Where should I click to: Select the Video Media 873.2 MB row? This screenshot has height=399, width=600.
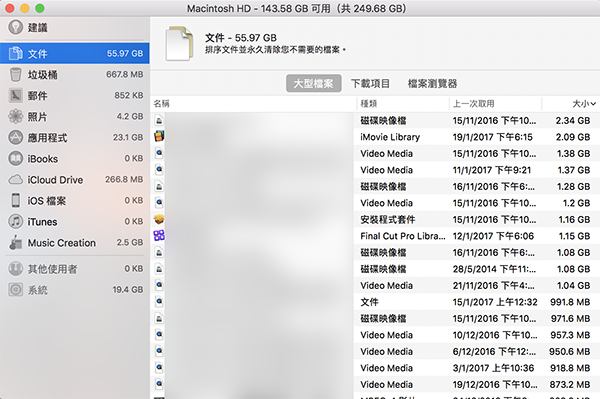(x=375, y=384)
